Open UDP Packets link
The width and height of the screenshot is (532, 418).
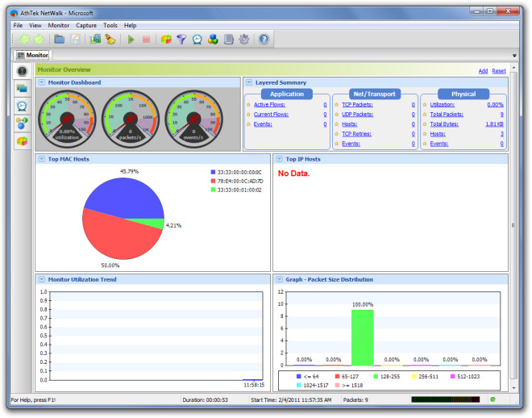click(358, 115)
